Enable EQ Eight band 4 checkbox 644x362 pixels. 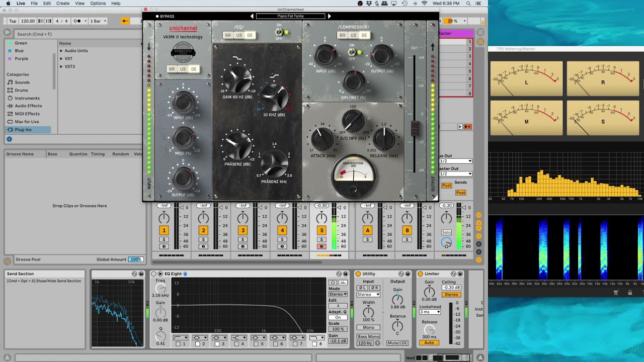(237, 344)
